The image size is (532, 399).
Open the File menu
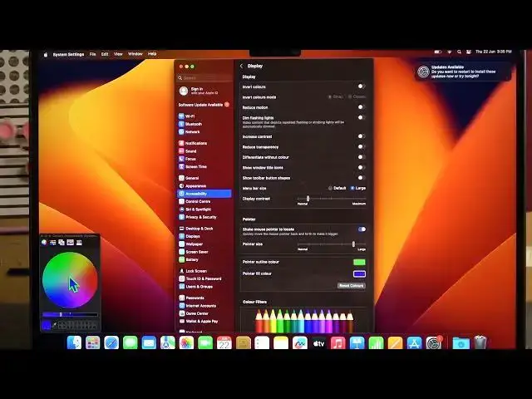click(92, 54)
